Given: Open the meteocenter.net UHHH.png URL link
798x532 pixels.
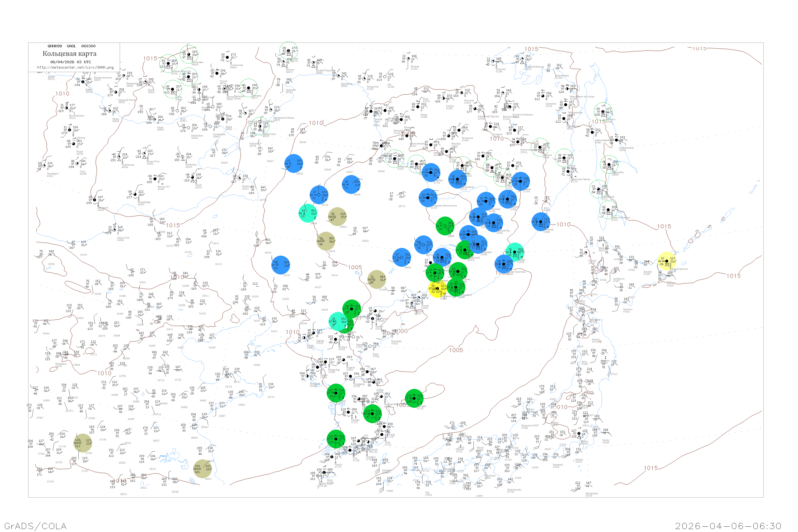Looking at the screenshot, I should pyautogui.click(x=75, y=67).
